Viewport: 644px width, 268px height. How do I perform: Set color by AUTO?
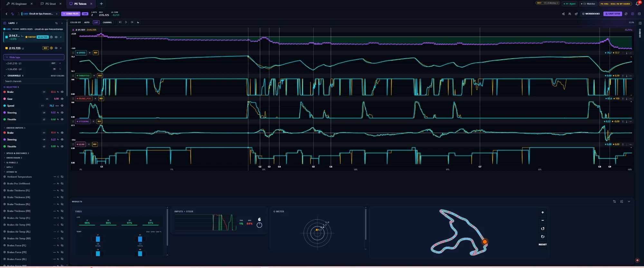tap(87, 23)
